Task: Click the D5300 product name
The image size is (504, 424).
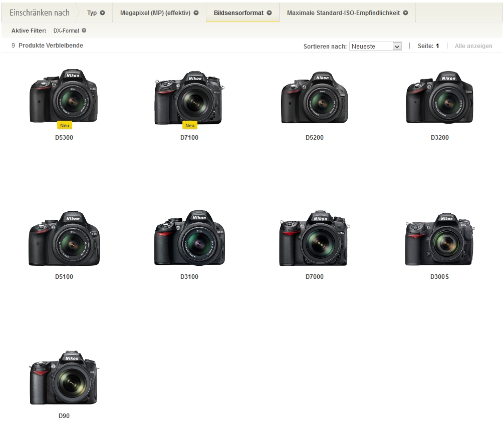Action: tap(64, 138)
